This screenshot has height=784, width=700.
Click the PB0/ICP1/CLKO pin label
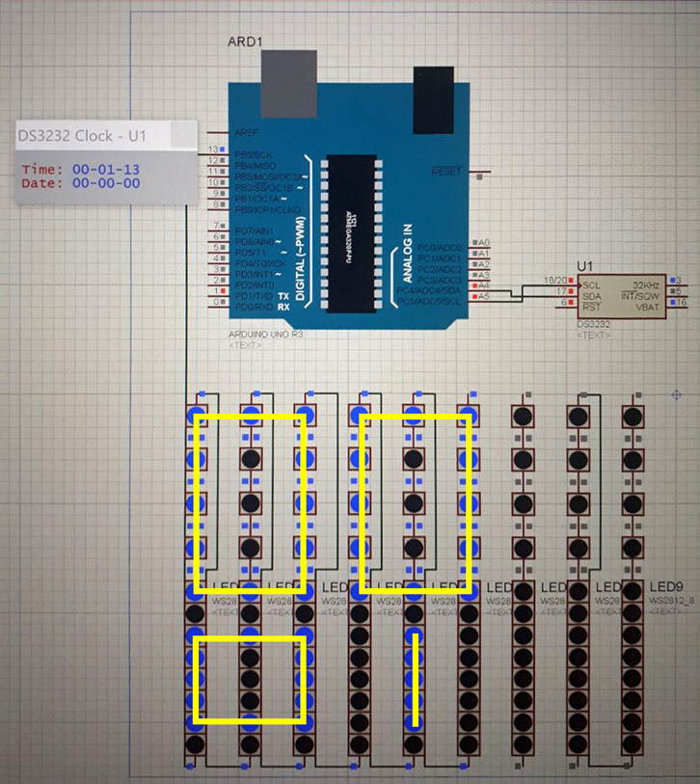click(267, 209)
